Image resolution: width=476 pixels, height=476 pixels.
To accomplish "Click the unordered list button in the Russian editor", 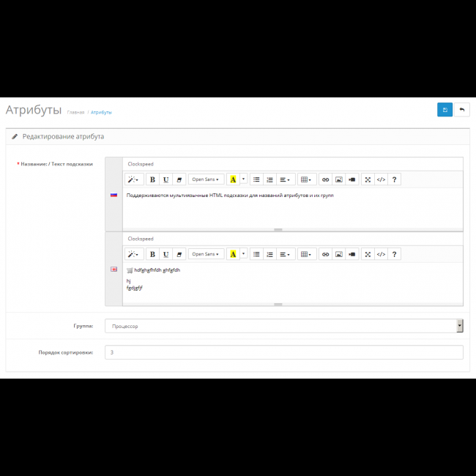I will pyautogui.click(x=256, y=179).
